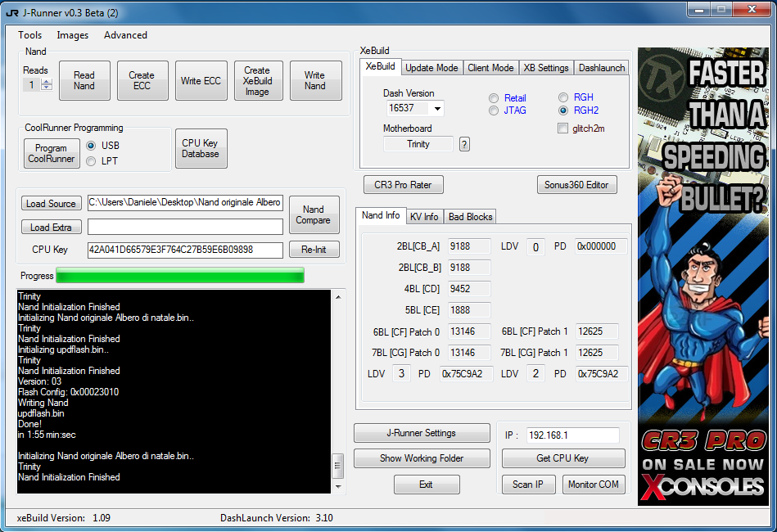Open the Dash Version dropdown
Image resolution: width=777 pixels, height=532 pixels.
coord(437,109)
